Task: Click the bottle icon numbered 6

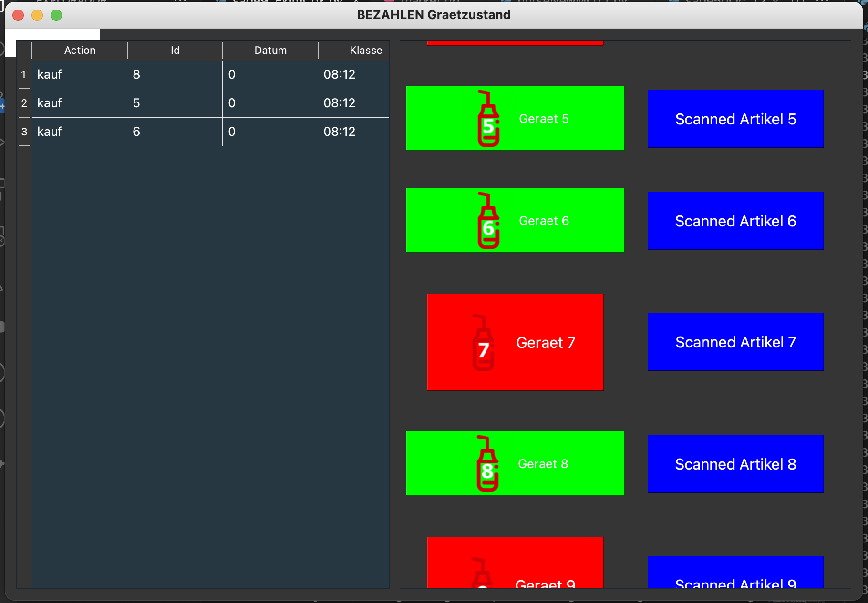Action: (488, 220)
